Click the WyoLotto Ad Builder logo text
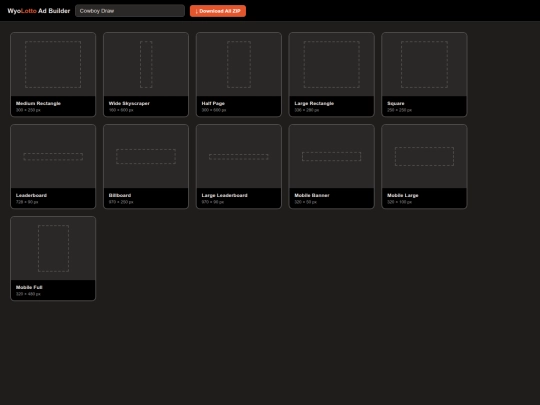Viewport: 540px width, 405px height. tap(39, 11)
